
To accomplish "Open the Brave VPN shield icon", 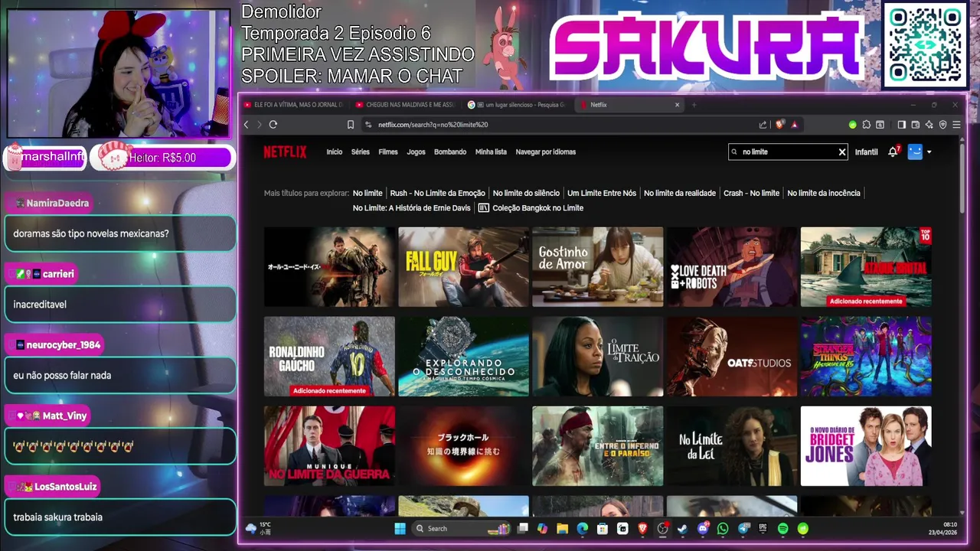I will [942, 125].
